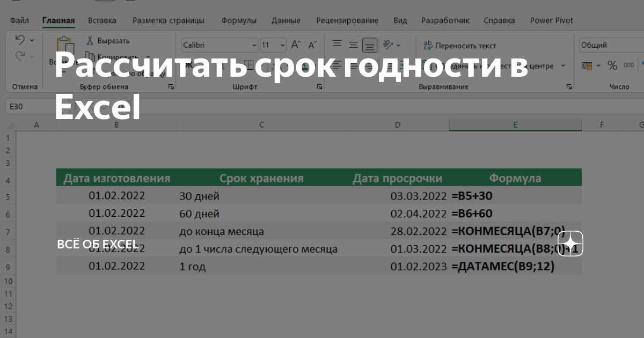Click the 'Срок хранения' header cell
The image size is (644, 338).
click(x=261, y=178)
